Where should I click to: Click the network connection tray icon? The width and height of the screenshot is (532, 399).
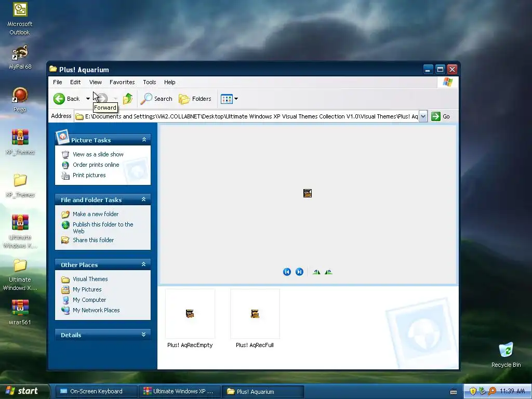click(x=482, y=391)
